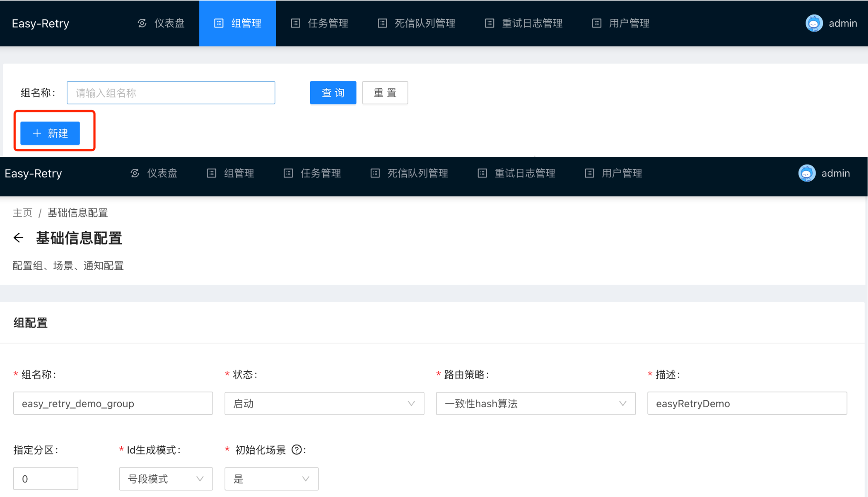Click the dashboard icon beside 仪表盘 in the top nav

pyautogui.click(x=142, y=23)
